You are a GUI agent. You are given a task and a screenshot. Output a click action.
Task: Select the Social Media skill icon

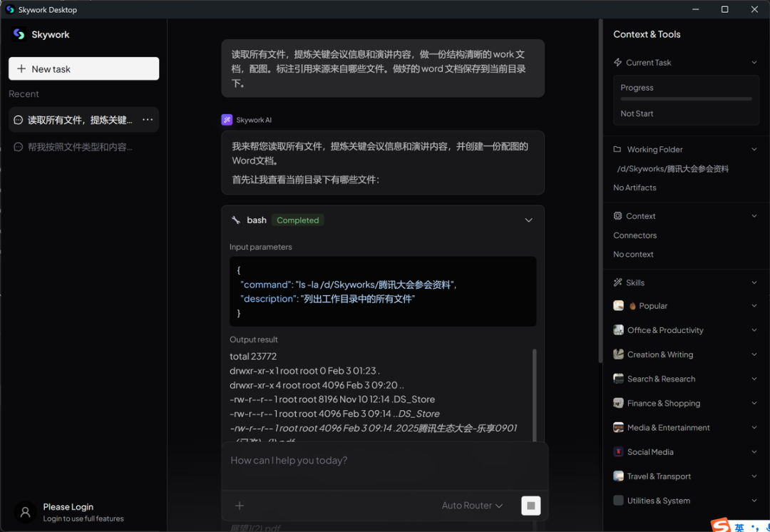pyautogui.click(x=617, y=451)
